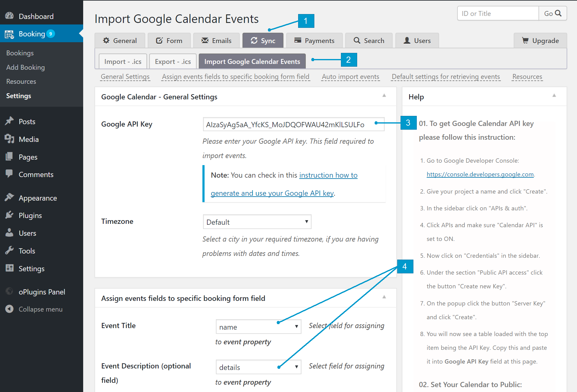Click the Booking calendar icon in sidebar

[x=9, y=34]
